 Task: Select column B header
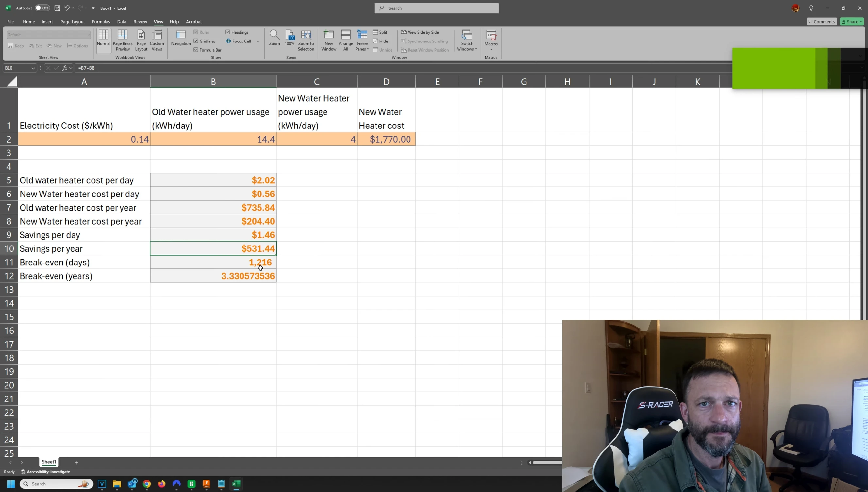(213, 81)
